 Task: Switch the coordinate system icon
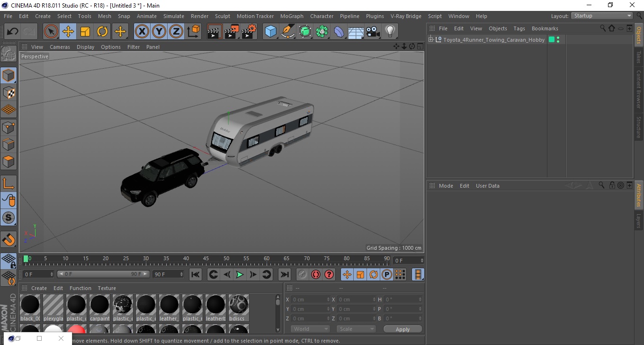[193, 32]
